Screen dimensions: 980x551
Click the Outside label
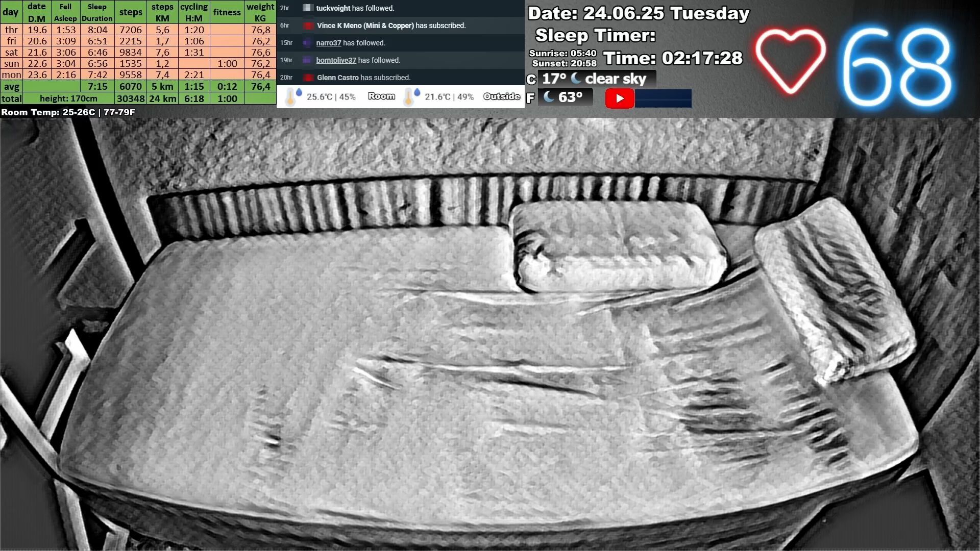(x=502, y=96)
